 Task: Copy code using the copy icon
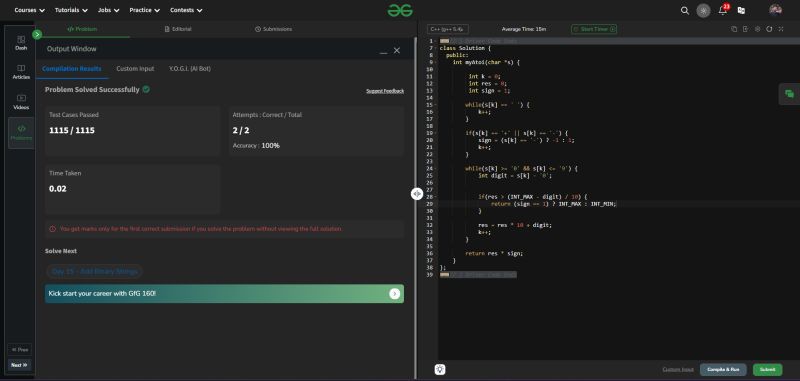pos(734,29)
